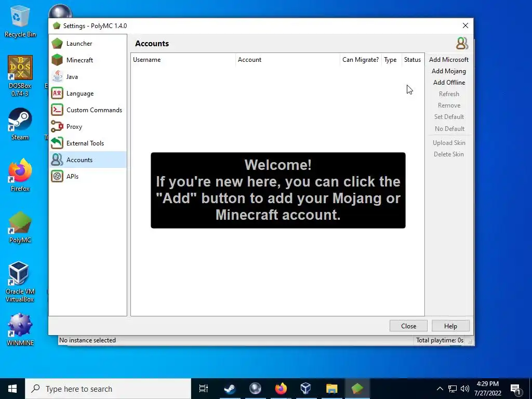The image size is (532, 399).
Task: Click 'No instance selected' status text
Action: point(87,340)
